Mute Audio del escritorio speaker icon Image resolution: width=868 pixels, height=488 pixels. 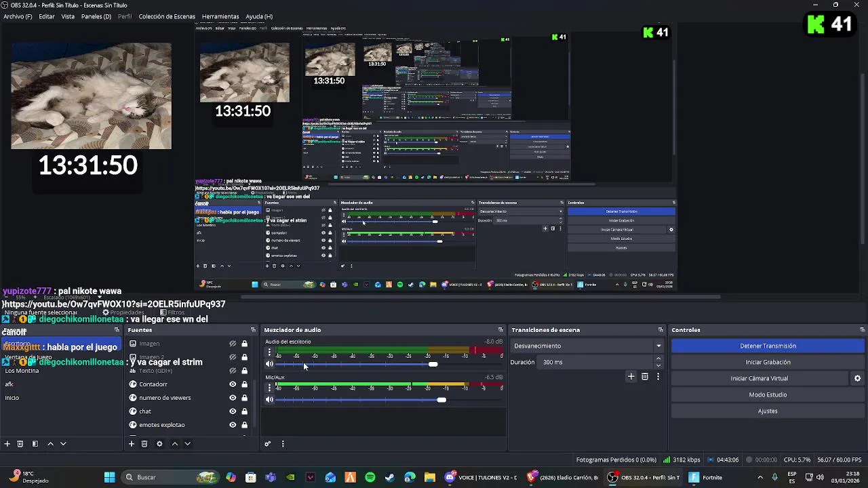[269, 364]
